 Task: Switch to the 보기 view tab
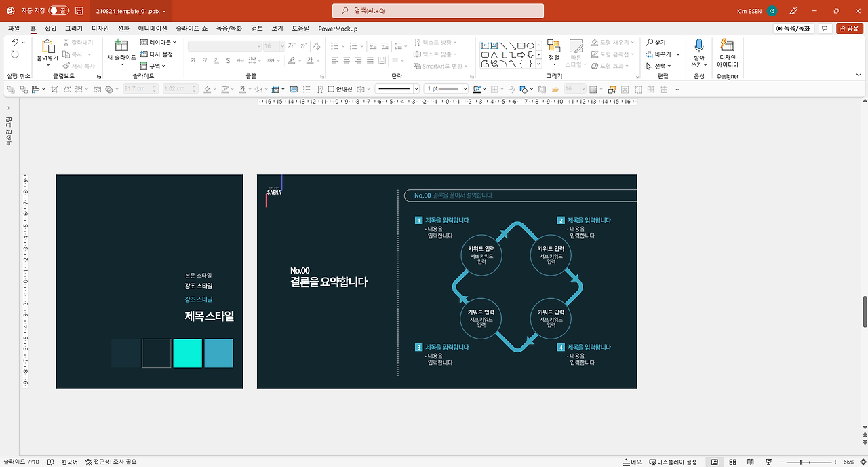pyautogui.click(x=277, y=29)
